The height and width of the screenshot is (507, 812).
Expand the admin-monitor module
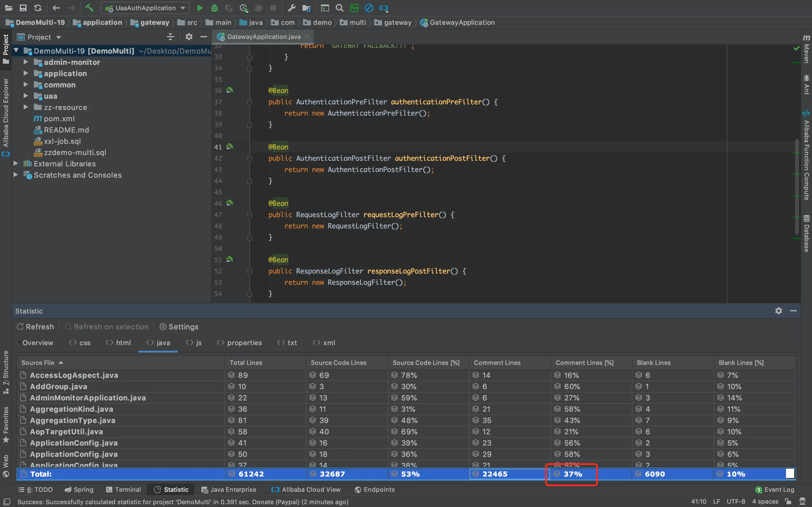pyautogui.click(x=25, y=62)
